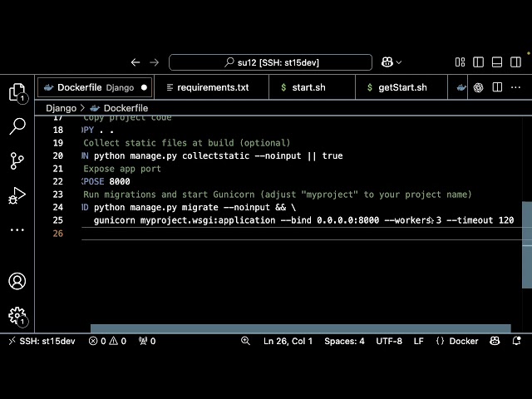Viewport: 532px width, 399px height.
Task: Switch to the start.sh tab
Action: (x=313, y=87)
